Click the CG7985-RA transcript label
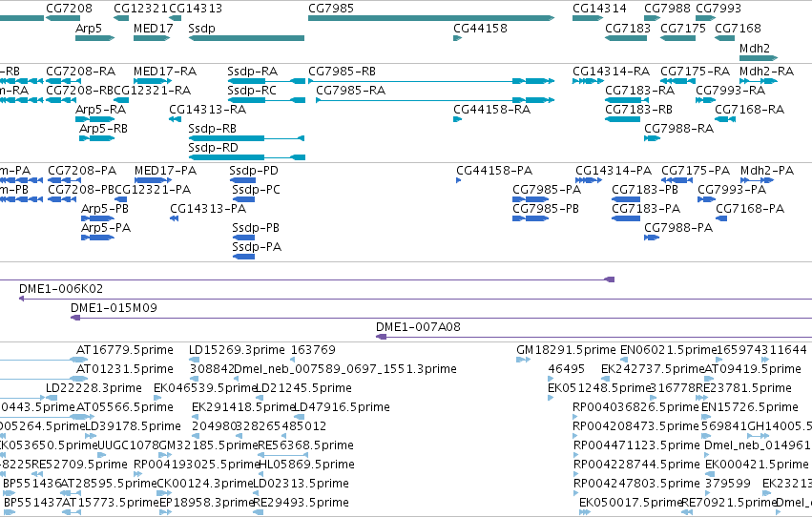 (x=350, y=90)
